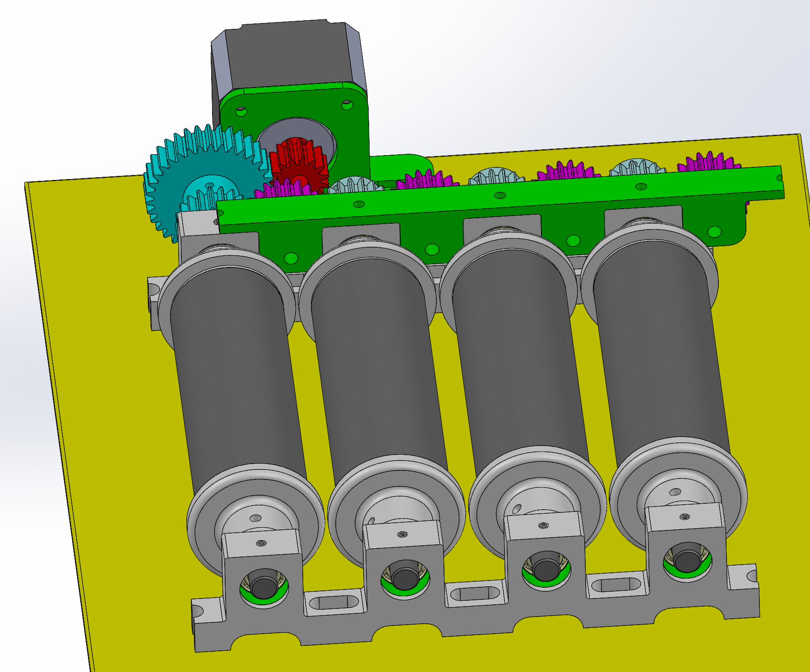810x672 pixels.
Task: Click the set screw hole on leftmost front bearing block
Action: coord(260,543)
